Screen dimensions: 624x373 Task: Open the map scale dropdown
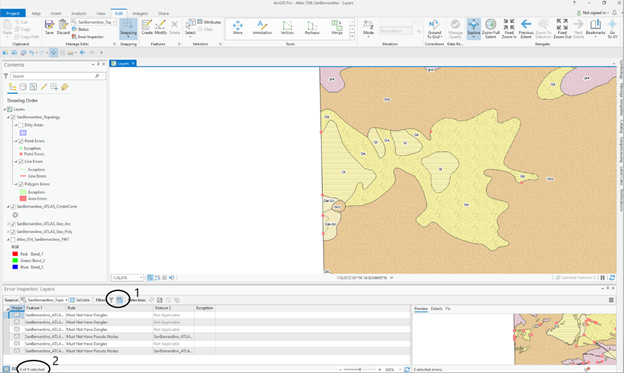click(x=141, y=277)
